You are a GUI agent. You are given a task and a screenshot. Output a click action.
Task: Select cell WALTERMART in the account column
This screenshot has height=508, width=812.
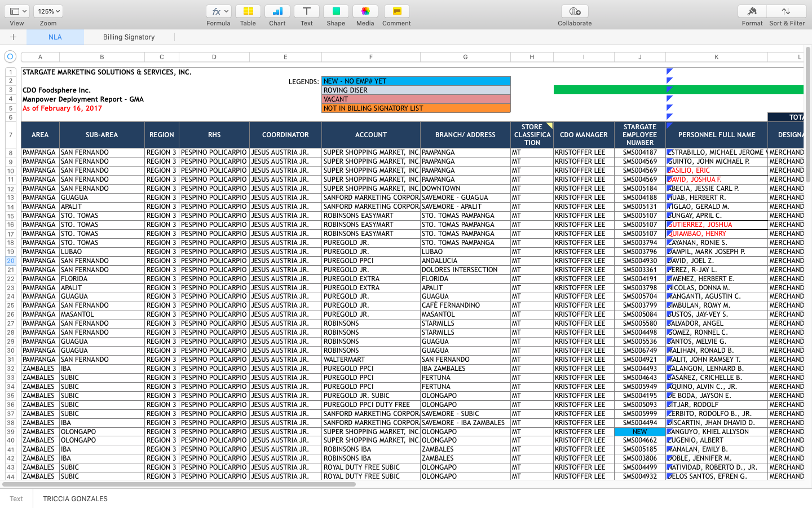pos(371,360)
